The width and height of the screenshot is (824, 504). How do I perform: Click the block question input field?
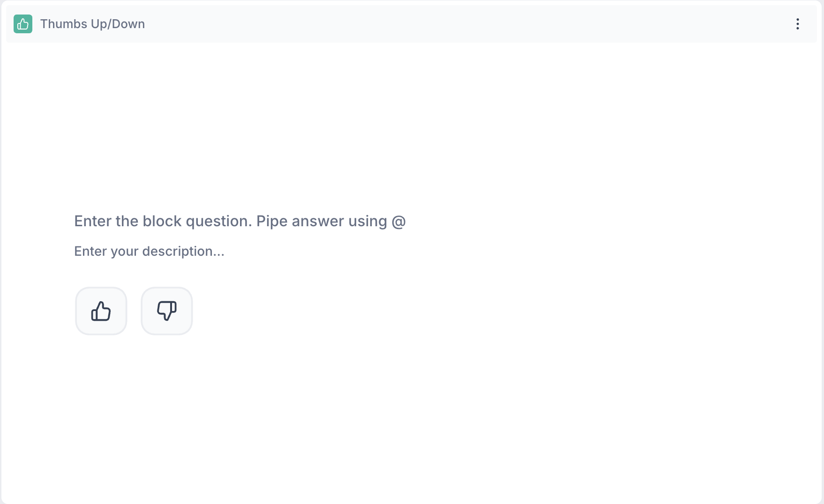(240, 221)
